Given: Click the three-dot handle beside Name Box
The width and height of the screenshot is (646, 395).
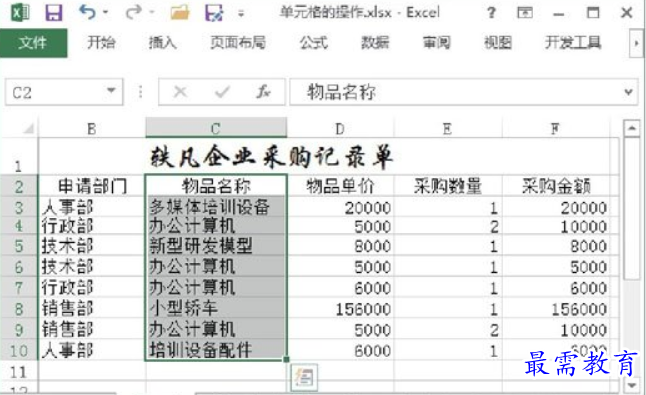Looking at the screenshot, I should click(x=140, y=92).
